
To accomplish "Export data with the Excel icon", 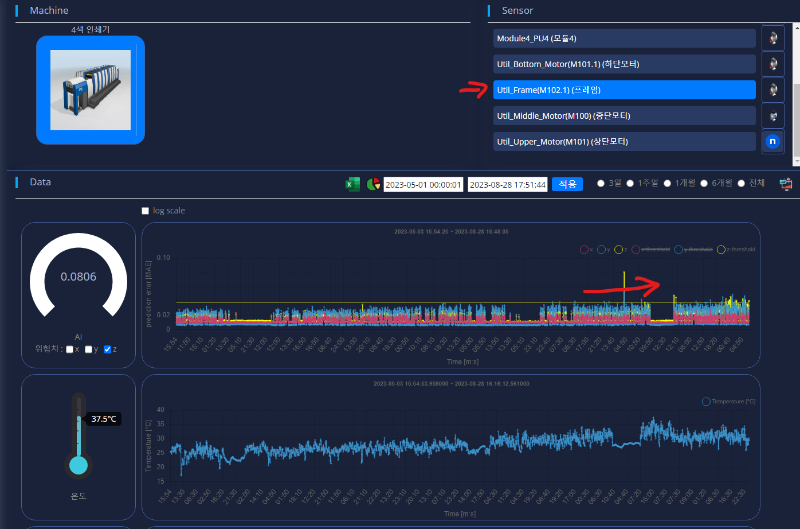I will [x=353, y=184].
